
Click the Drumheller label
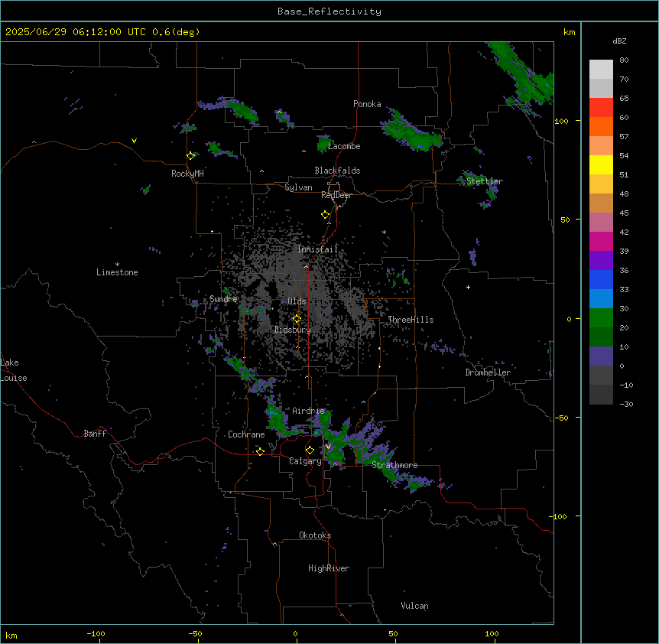[x=488, y=372]
